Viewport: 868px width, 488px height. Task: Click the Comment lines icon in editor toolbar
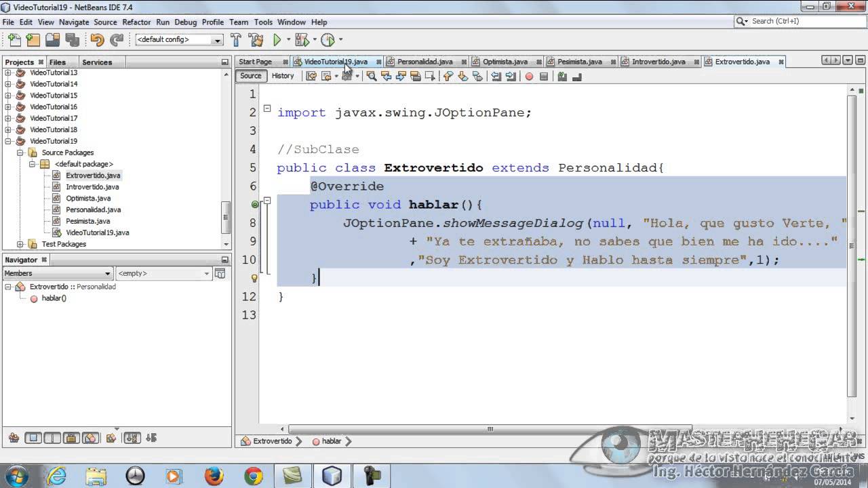point(562,77)
